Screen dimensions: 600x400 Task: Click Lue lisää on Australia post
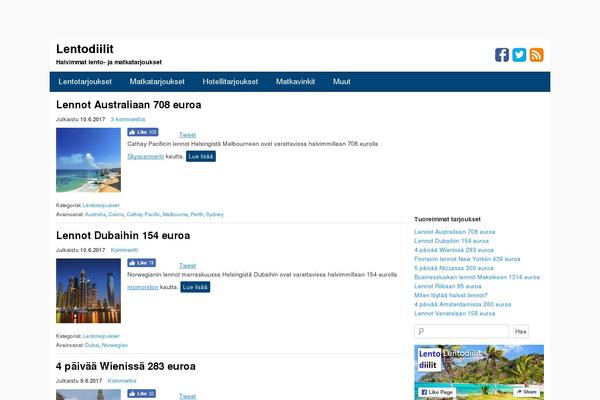(201, 156)
